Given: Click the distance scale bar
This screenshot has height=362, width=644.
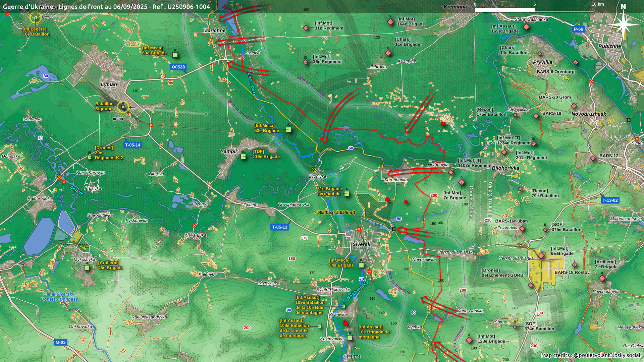Looking at the screenshot, I should [x=534, y=10].
